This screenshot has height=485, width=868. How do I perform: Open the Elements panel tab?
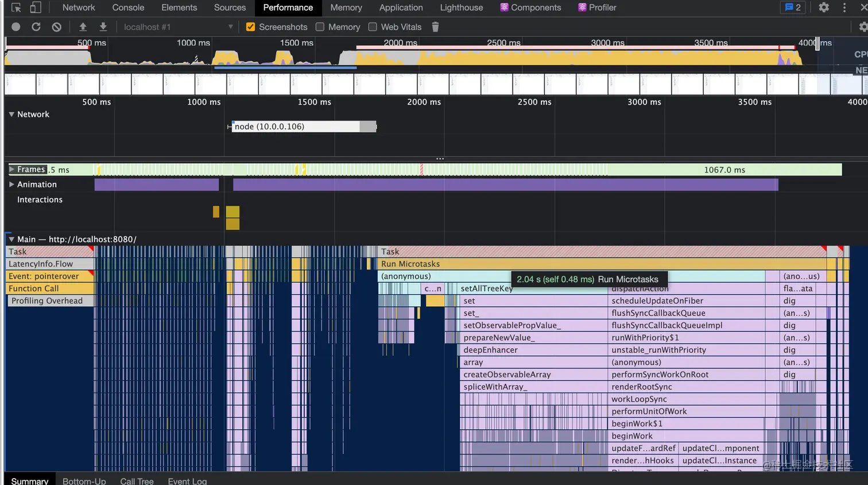179,7
